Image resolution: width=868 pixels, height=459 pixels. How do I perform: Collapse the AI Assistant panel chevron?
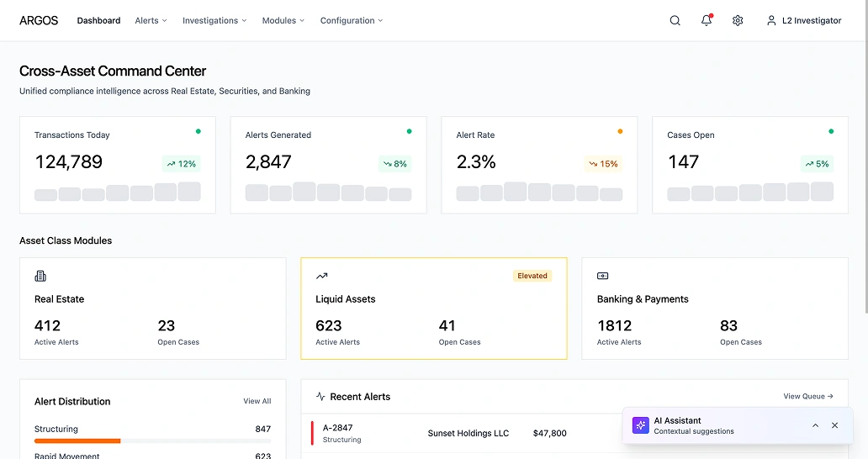[815, 425]
